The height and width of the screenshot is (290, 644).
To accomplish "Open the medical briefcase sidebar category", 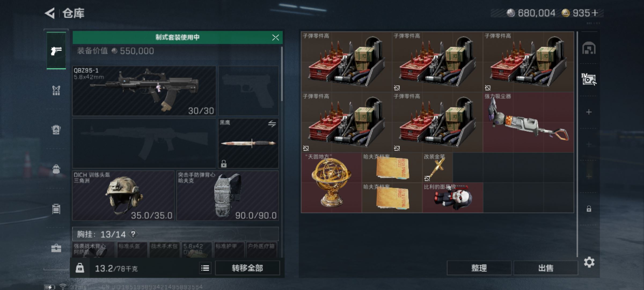I will pos(56,248).
